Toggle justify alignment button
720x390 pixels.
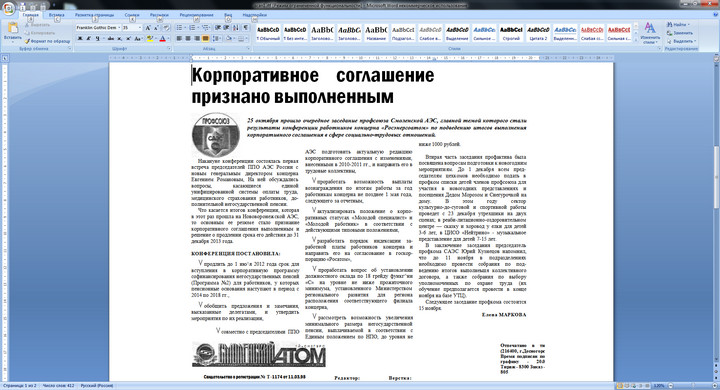[206, 39]
